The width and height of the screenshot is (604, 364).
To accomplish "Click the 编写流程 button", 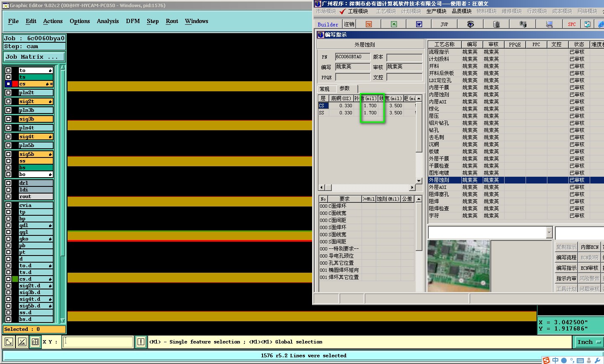I will coord(566,257).
